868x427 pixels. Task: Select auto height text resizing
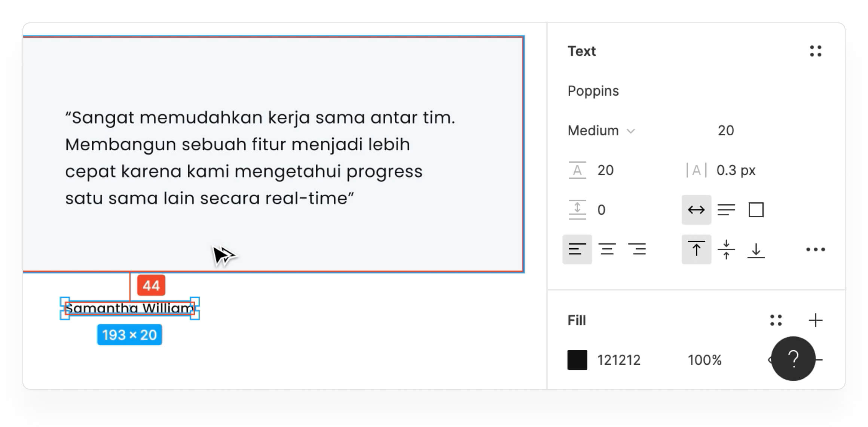(x=726, y=210)
